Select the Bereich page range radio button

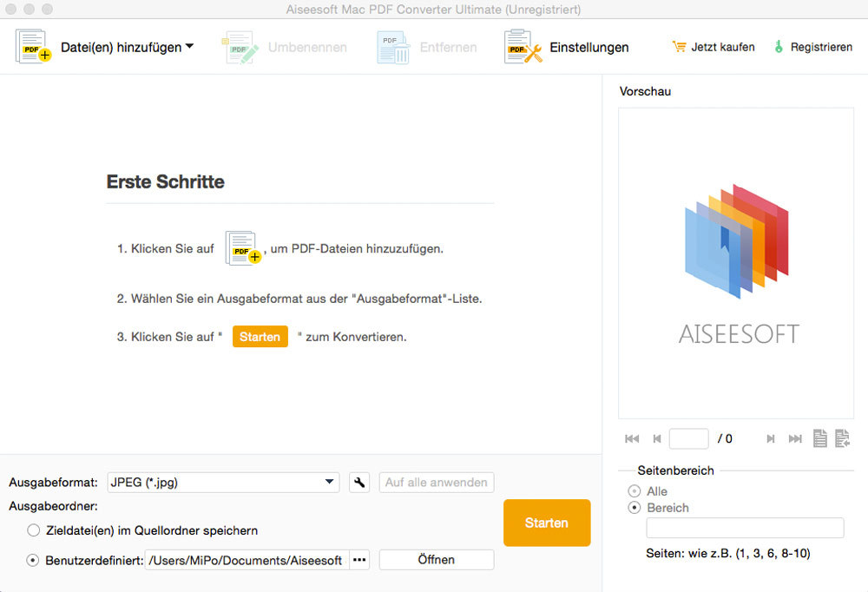pos(635,508)
